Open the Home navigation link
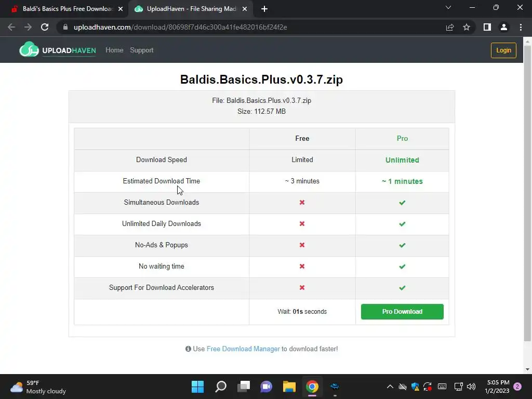The height and width of the screenshot is (399, 532). point(114,50)
